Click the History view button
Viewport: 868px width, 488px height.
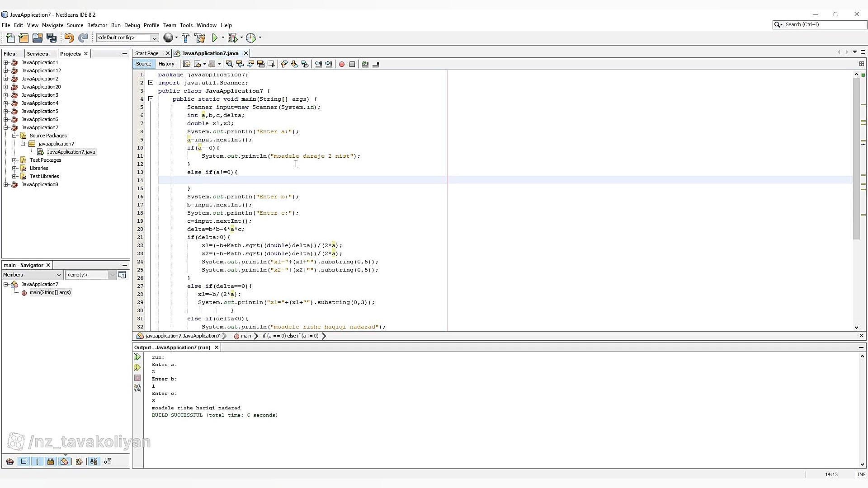pyautogui.click(x=166, y=64)
